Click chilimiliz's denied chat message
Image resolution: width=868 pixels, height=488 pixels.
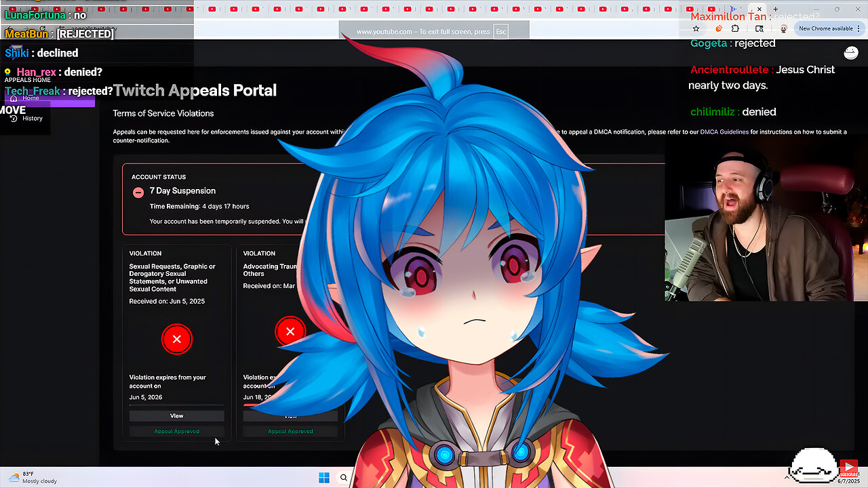[733, 112]
